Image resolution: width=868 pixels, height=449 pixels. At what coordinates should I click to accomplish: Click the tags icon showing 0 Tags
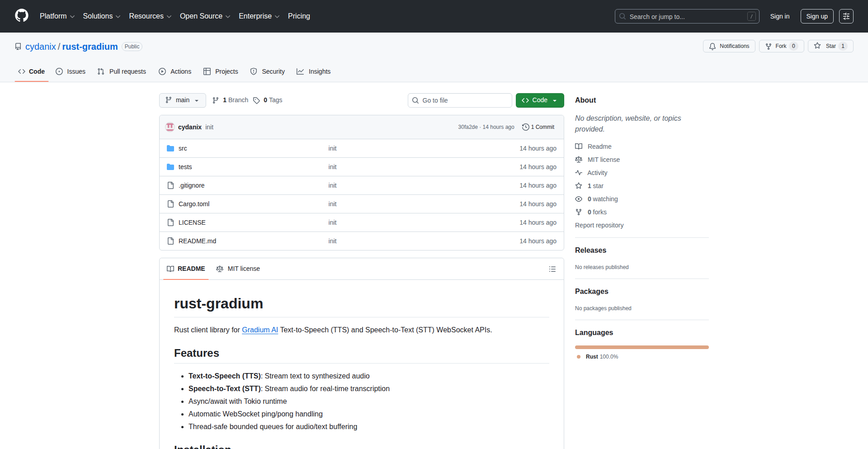pyautogui.click(x=257, y=100)
